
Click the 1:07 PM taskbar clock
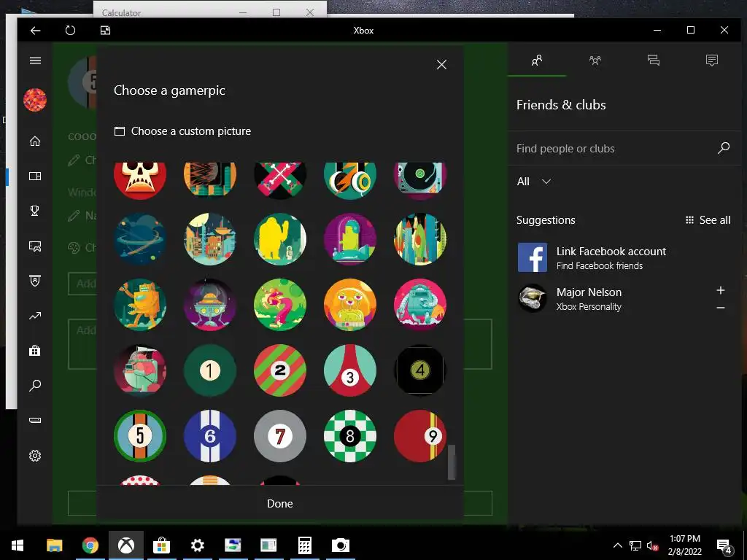pyautogui.click(x=684, y=539)
